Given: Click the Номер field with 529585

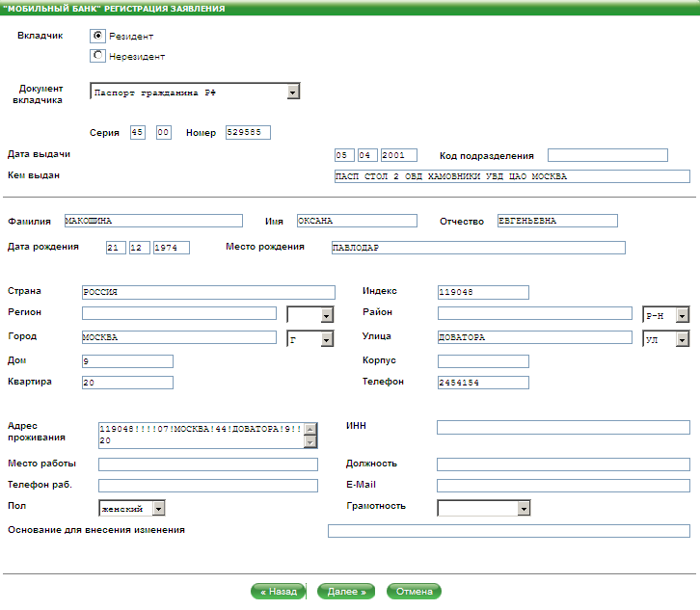Looking at the screenshot, I should click(248, 133).
